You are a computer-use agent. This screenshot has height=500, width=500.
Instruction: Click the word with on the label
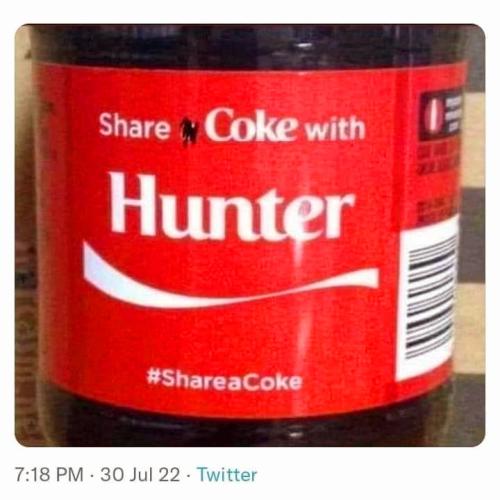(x=335, y=129)
